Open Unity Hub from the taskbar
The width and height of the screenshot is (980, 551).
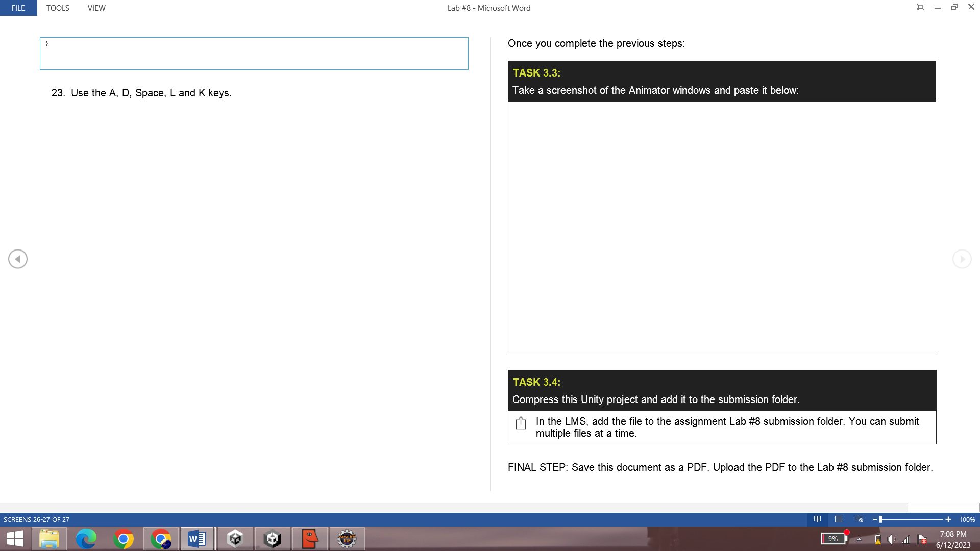coord(235,539)
